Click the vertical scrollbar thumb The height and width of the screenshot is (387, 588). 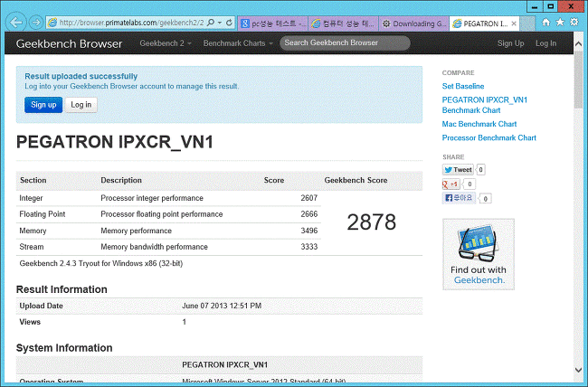click(578, 80)
